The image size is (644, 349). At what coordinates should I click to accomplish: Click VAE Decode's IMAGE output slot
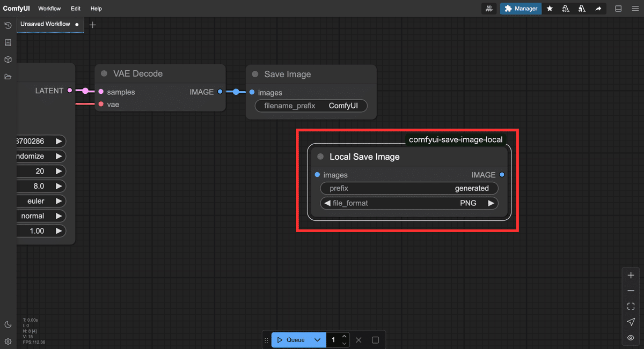220,92
